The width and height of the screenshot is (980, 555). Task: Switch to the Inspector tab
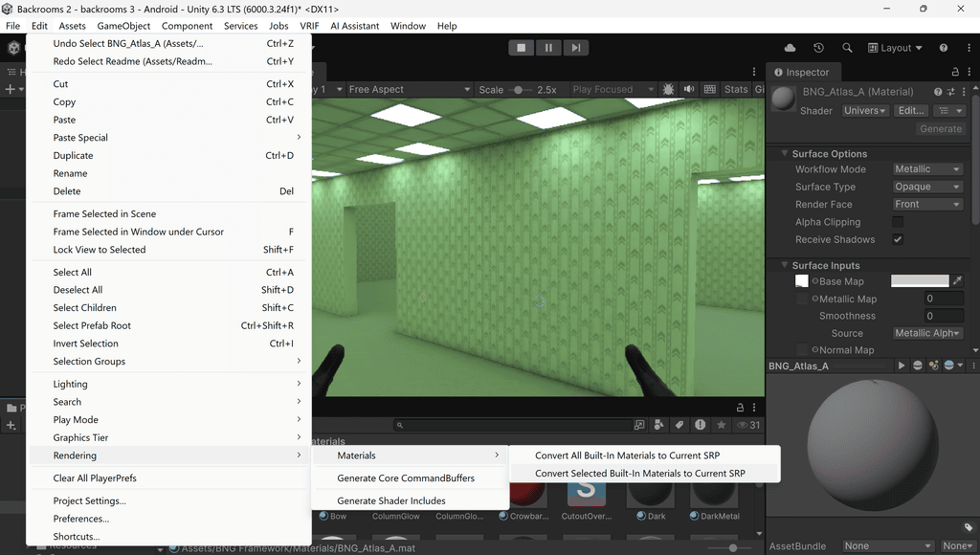click(x=804, y=73)
